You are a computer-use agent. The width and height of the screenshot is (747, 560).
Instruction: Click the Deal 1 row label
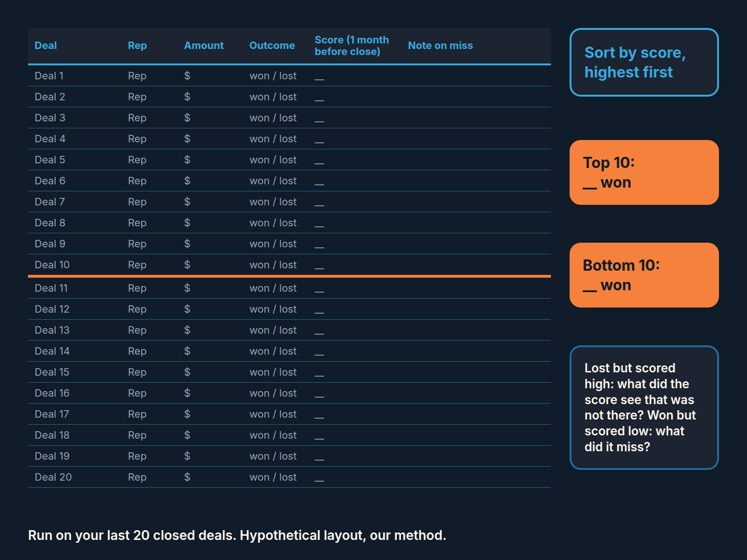(49, 76)
